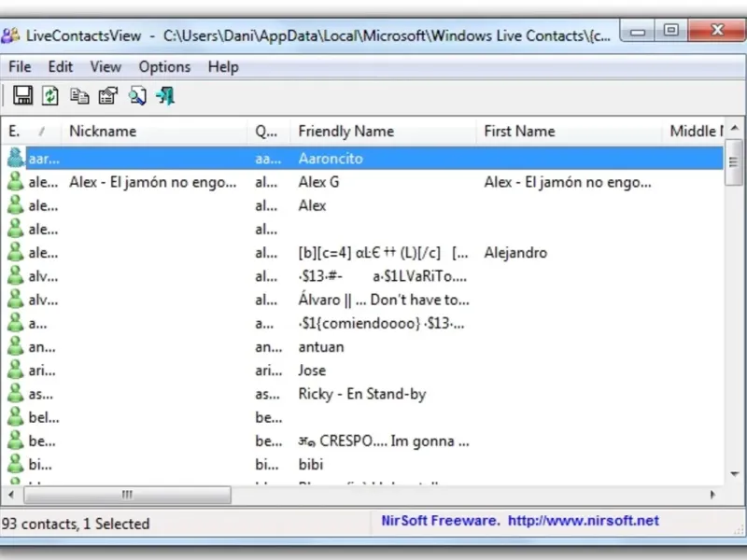Click the vertical scrollbar thumb

coord(734,161)
